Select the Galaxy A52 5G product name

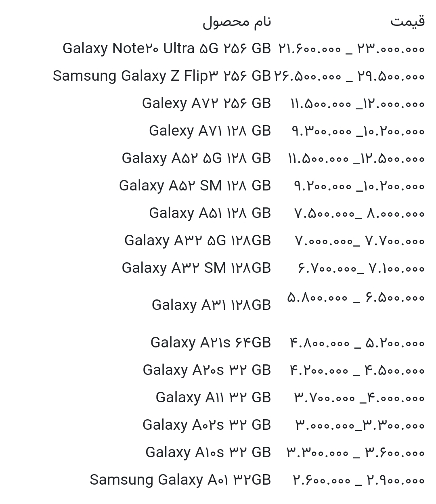(196, 158)
